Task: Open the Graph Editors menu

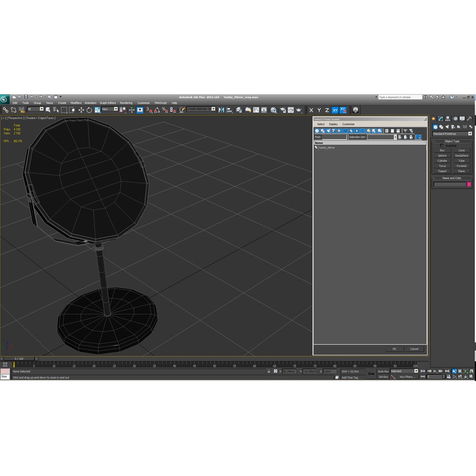Action: (x=108, y=103)
